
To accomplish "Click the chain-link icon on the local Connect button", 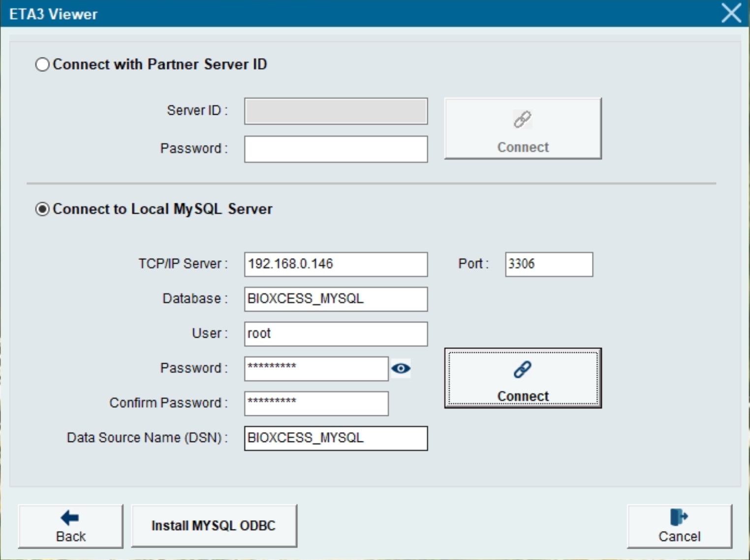I will point(522,370).
